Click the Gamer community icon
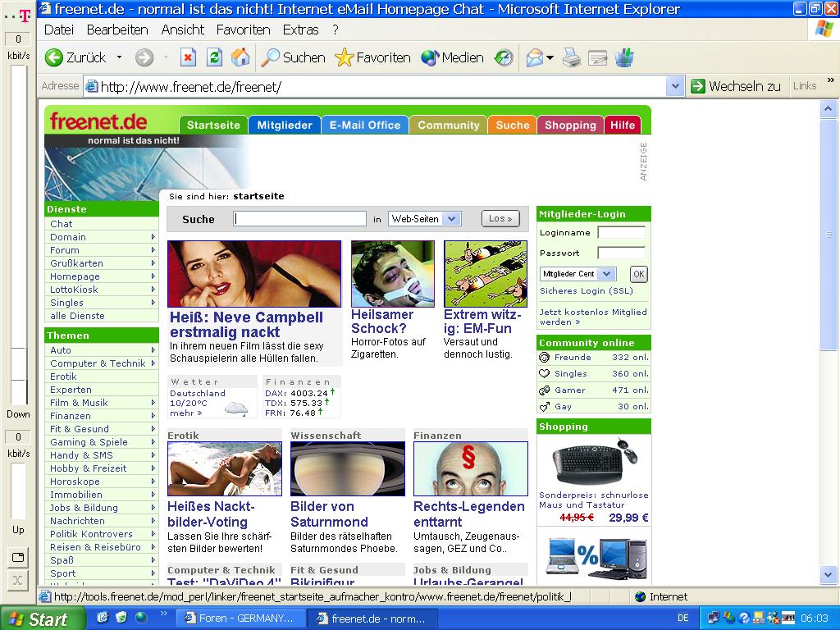 pyautogui.click(x=545, y=390)
